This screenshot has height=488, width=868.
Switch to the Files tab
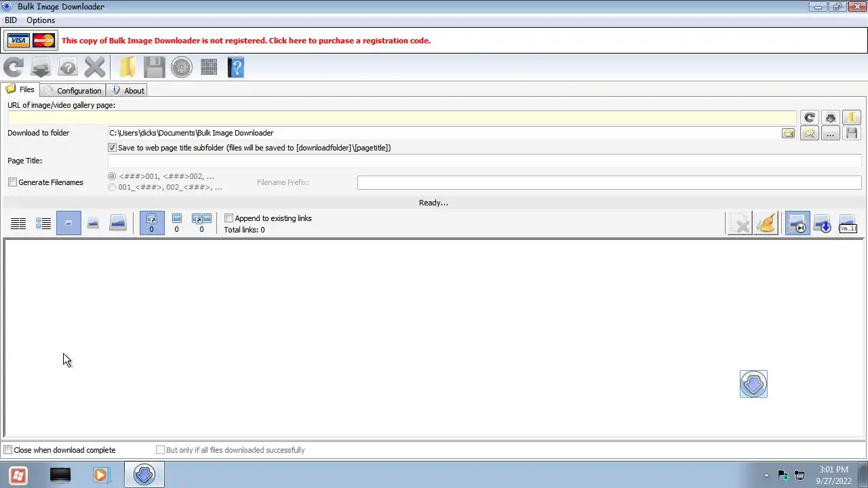click(x=20, y=89)
